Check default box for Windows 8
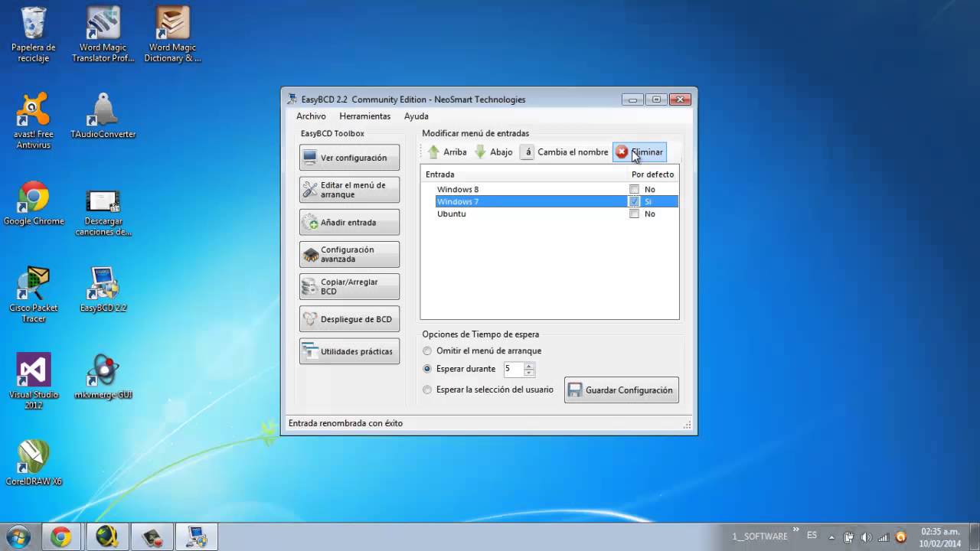 [634, 189]
